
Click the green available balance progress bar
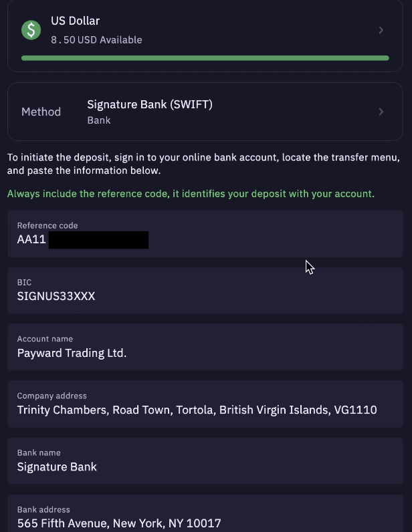tap(205, 58)
